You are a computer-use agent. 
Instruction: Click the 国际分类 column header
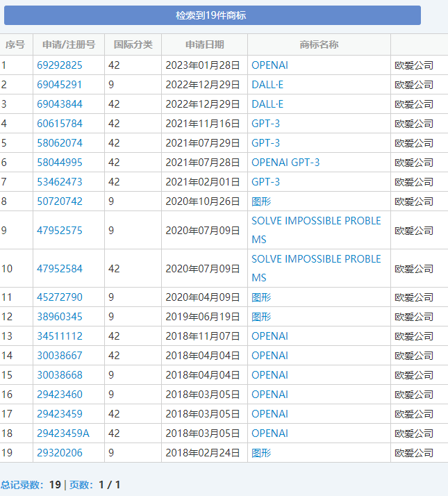tap(133, 44)
